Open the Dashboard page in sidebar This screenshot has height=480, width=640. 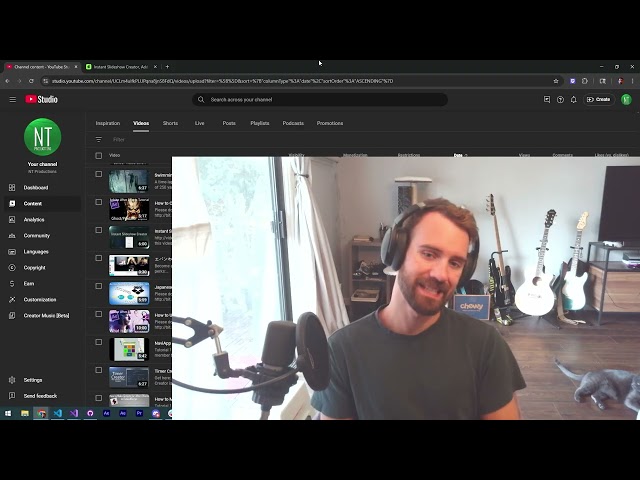pos(36,188)
